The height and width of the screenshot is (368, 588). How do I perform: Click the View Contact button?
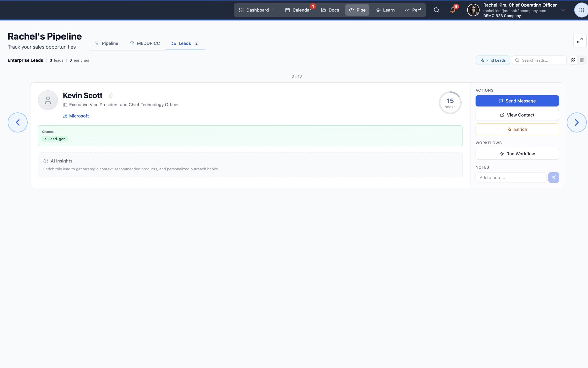point(517,115)
